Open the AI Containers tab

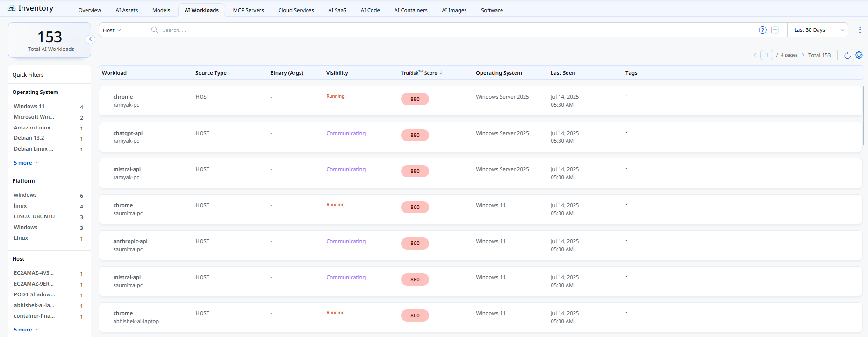coord(410,10)
